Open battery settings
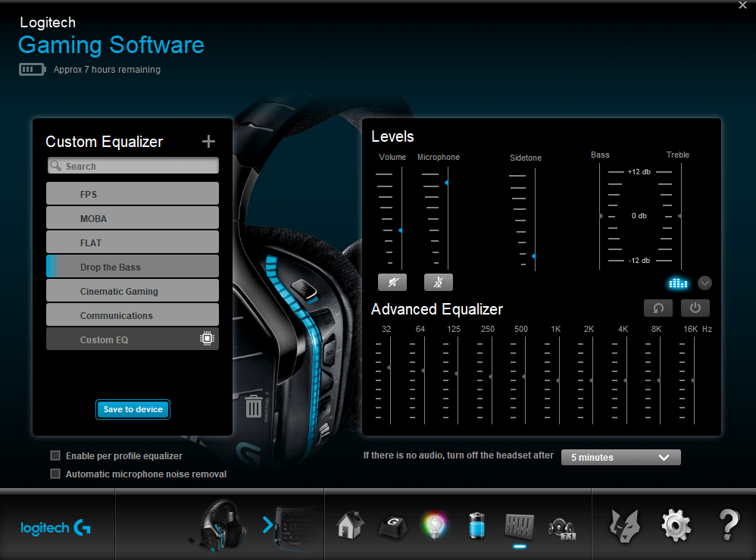Screen dimensions: 756x560 pyautogui.click(x=476, y=525)
